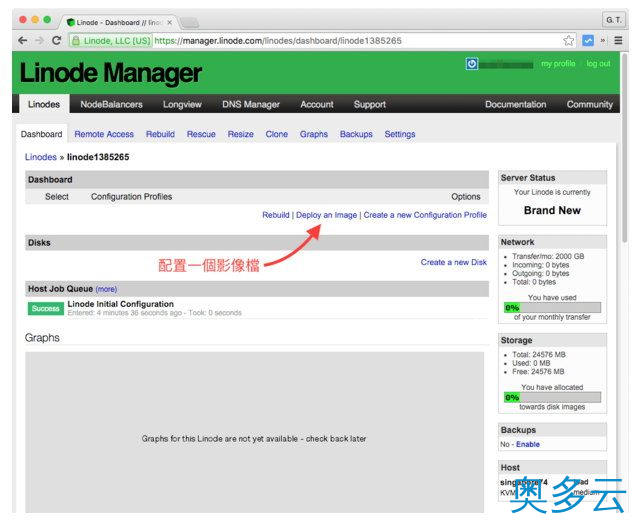The width and height of the screenshot is (637, 524).
Task: Click the Free: 24576 MB storage entry
Action: [538, 372]
